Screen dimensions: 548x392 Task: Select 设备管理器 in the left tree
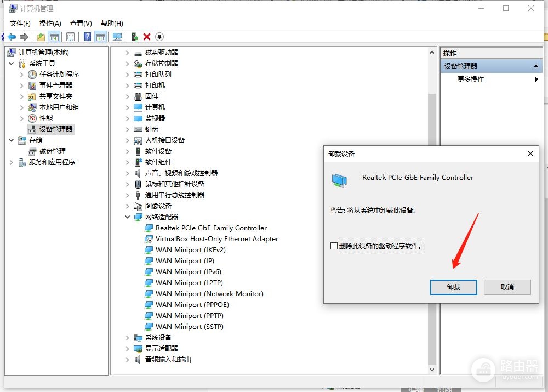click(x=56, y=129)
